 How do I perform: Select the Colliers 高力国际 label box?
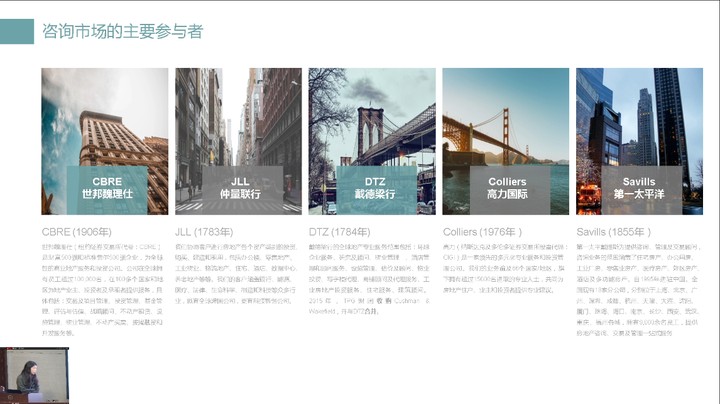[510, 190]
